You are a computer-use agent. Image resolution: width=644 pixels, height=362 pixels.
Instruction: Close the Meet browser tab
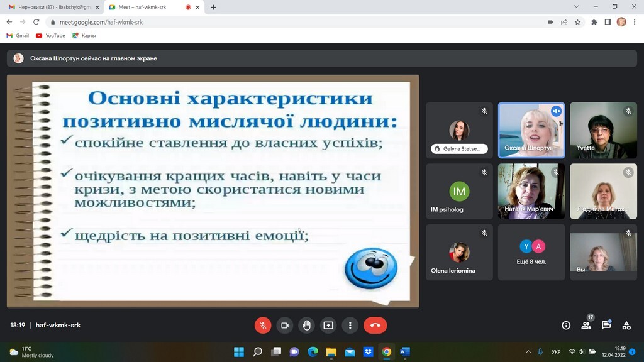(x=197, y=7)
